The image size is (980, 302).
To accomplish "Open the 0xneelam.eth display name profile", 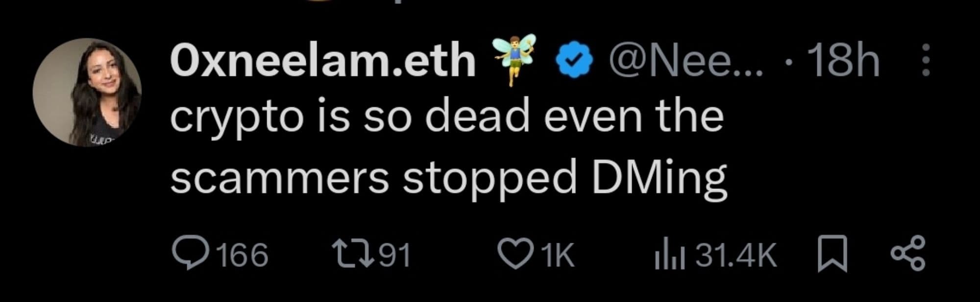I will coord(322,62).
